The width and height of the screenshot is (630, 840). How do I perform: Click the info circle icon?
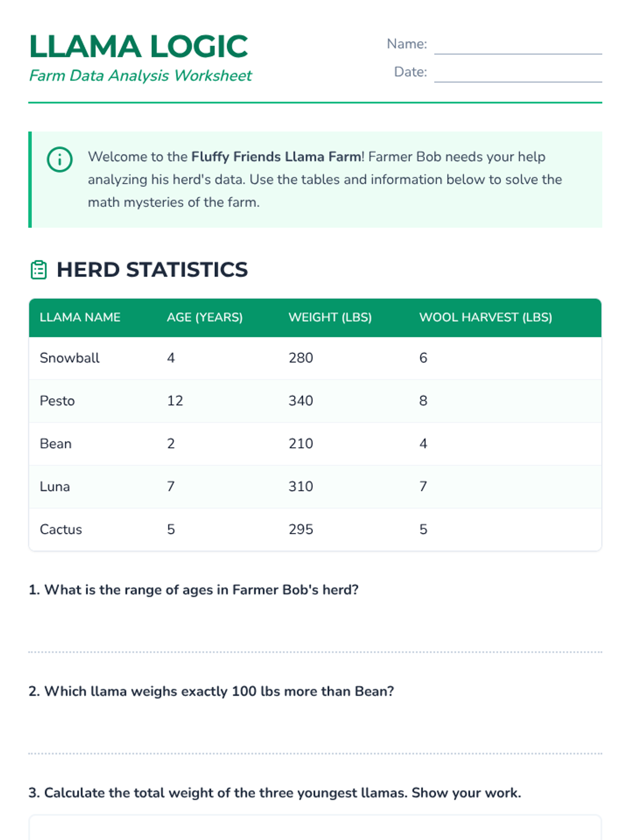click(x=59, y=159)
